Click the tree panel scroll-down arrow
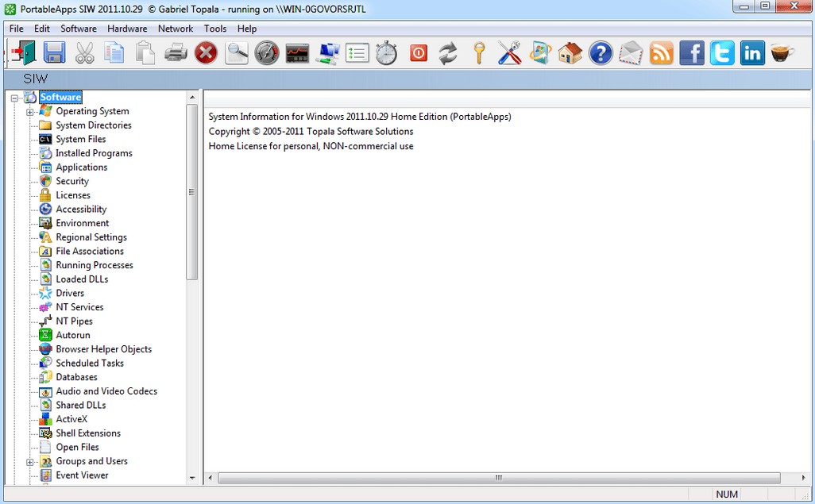The image size is (815, 504). click(x=192, y=478)
